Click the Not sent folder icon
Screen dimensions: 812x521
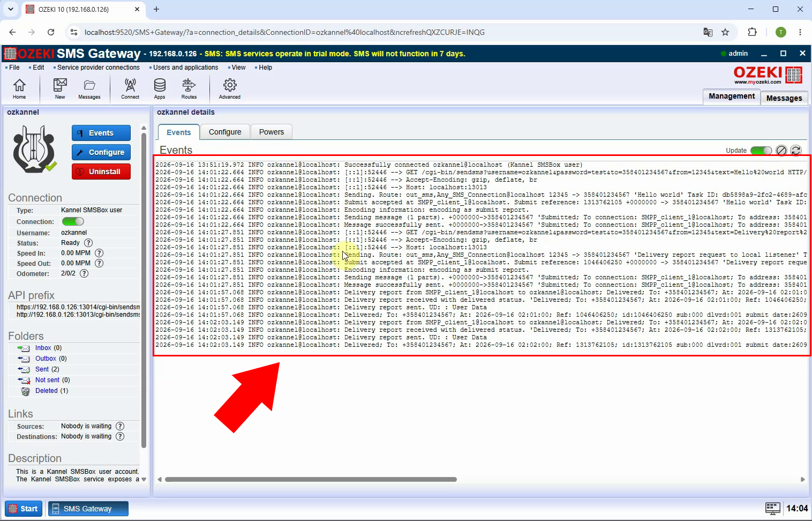coord(24,381)
